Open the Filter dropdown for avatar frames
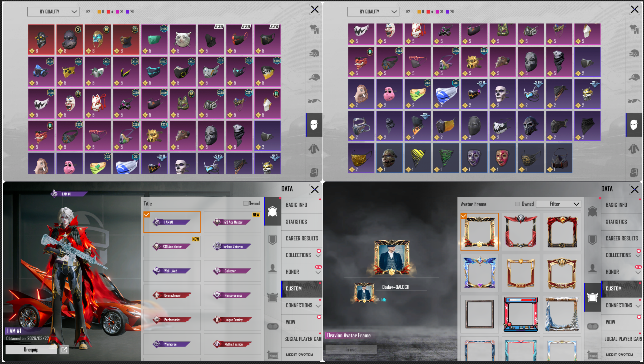Screen dimensions: 644x364 pyautogui.click(x=559, y=204)
